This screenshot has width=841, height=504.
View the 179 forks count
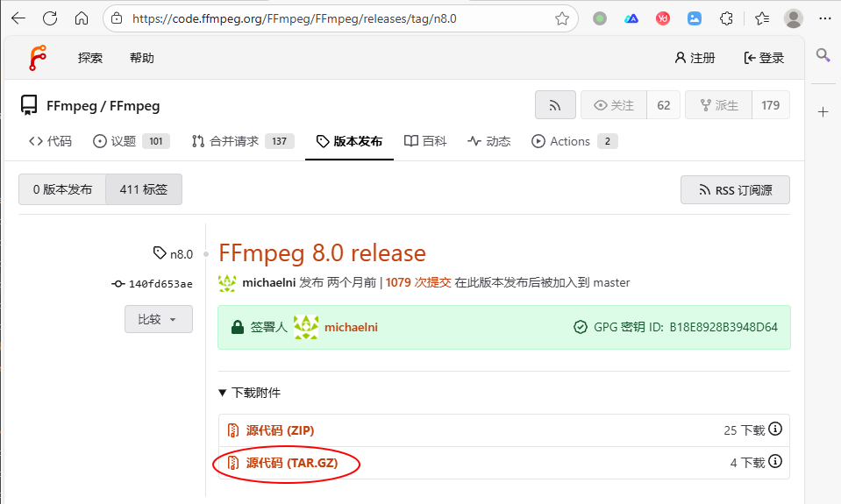[770, 105]
